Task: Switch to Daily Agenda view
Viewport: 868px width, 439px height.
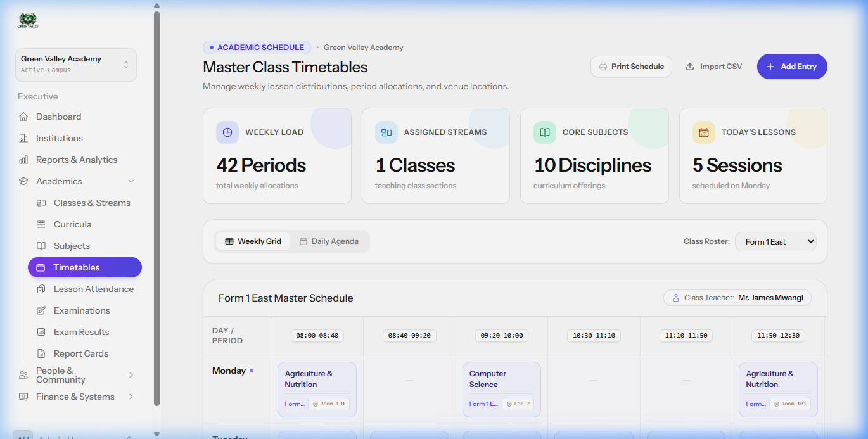Action: pyautogui.click(x=329, y=241)
